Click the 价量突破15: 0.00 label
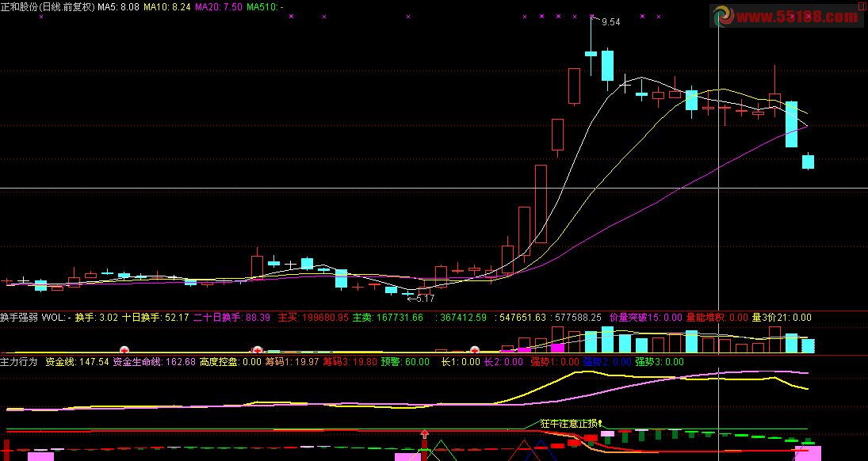The width and height of the screenshot is (868, 461). (x=646, y=318)
